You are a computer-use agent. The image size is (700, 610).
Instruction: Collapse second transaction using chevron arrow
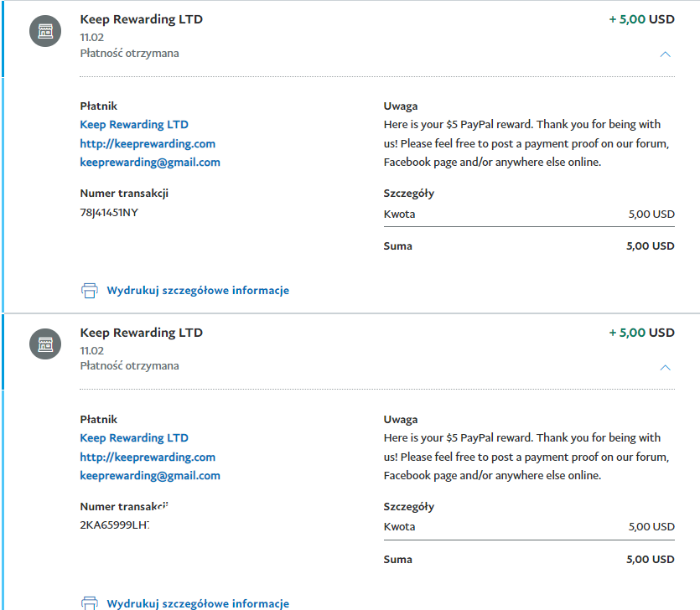665,367
